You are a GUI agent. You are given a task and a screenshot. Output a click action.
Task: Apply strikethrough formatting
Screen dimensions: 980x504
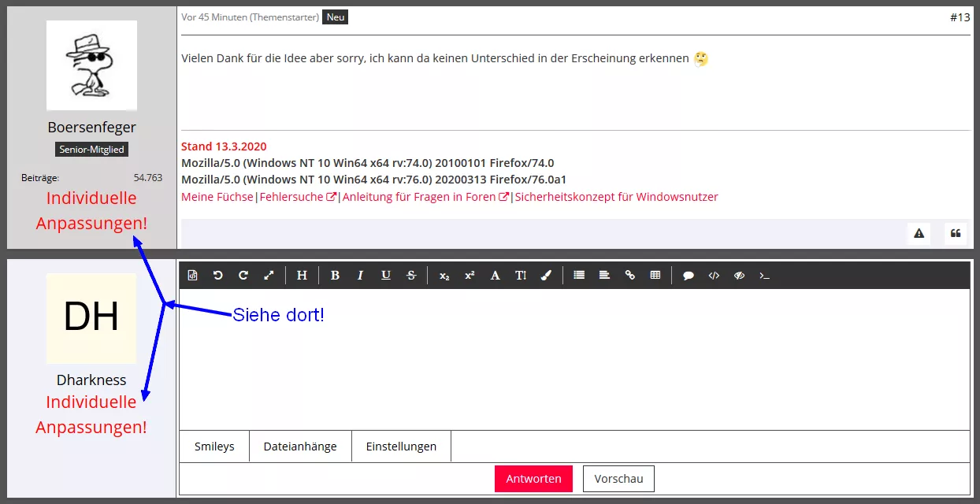pyautogui.click(x=410, y=276)
